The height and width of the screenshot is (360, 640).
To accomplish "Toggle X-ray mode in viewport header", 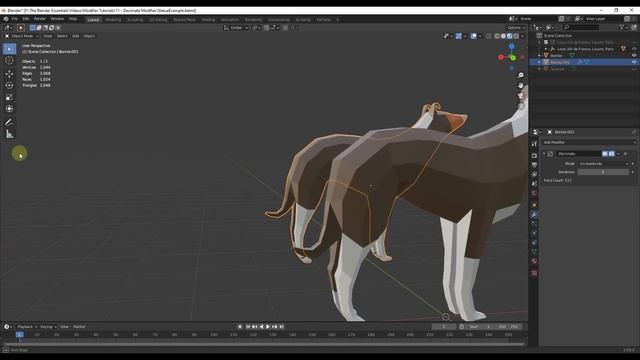I will tap(489, 36).
